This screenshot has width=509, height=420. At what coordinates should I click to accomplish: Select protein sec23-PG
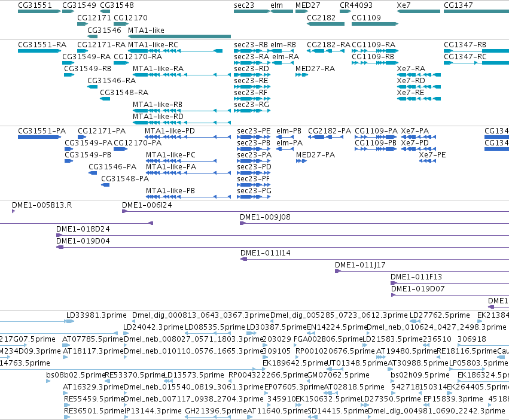tap(254, 197)
